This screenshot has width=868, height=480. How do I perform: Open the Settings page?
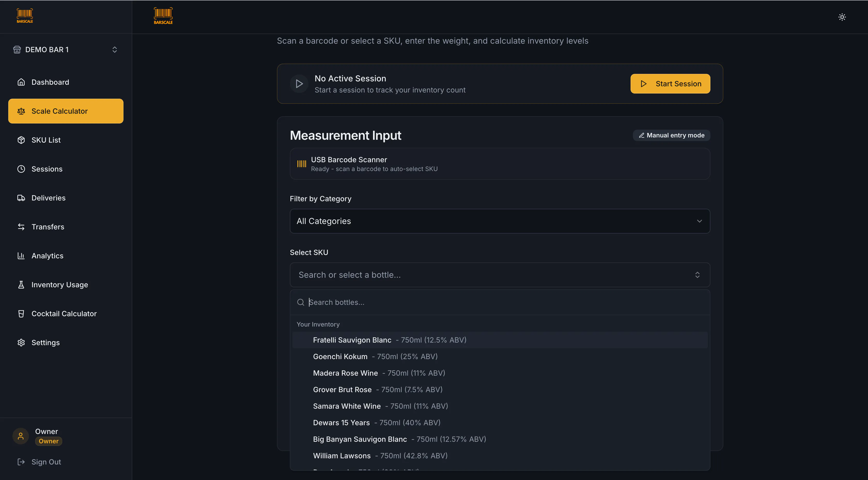click(66, 343)
